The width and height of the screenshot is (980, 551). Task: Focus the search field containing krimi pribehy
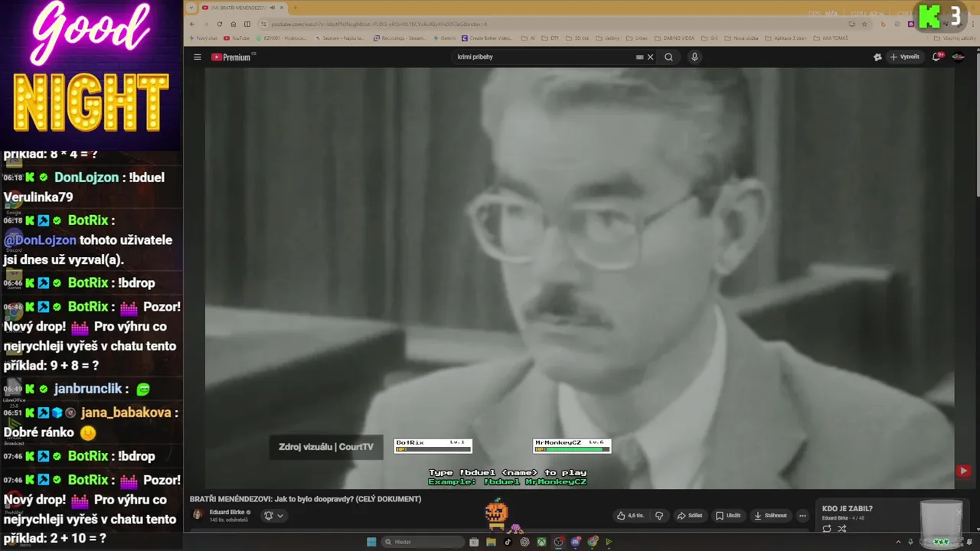click(544, 57)
